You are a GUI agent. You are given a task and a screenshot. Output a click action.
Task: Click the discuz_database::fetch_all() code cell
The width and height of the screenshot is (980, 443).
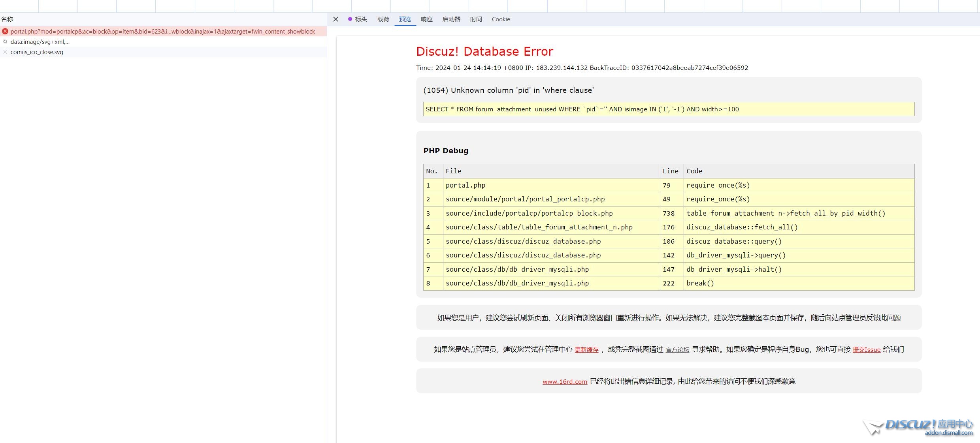[799, 227]
